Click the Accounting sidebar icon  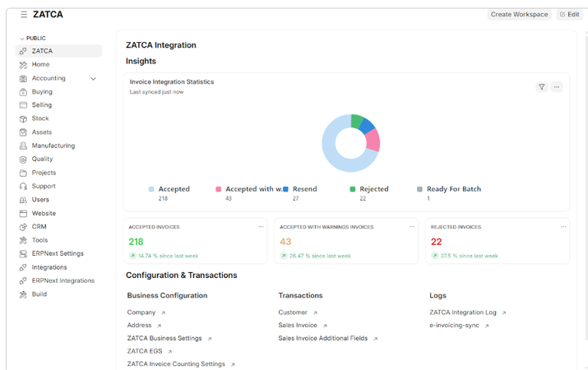pos(23,78)
